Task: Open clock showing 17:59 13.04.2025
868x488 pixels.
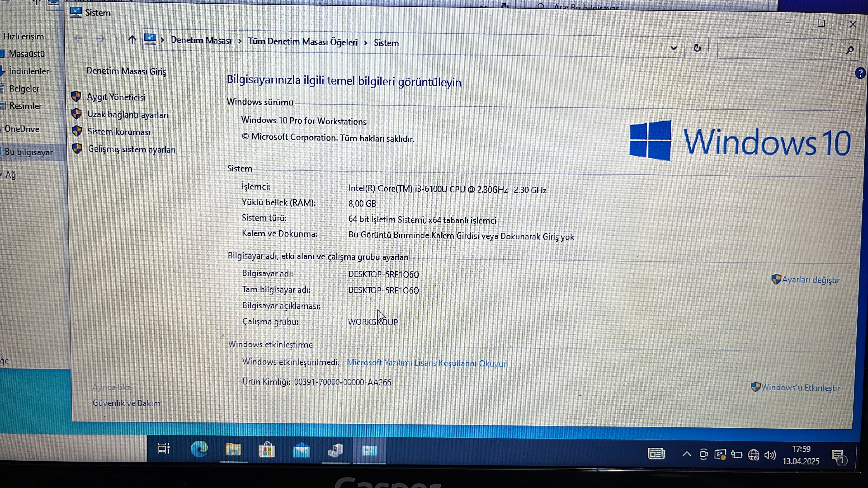Action: click(x=801, y=455)
